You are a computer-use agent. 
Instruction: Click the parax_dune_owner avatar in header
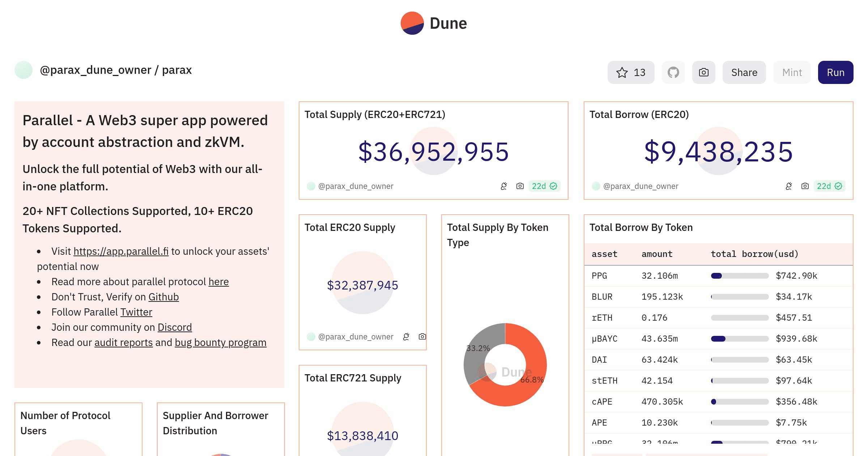[x=24, y=70]
